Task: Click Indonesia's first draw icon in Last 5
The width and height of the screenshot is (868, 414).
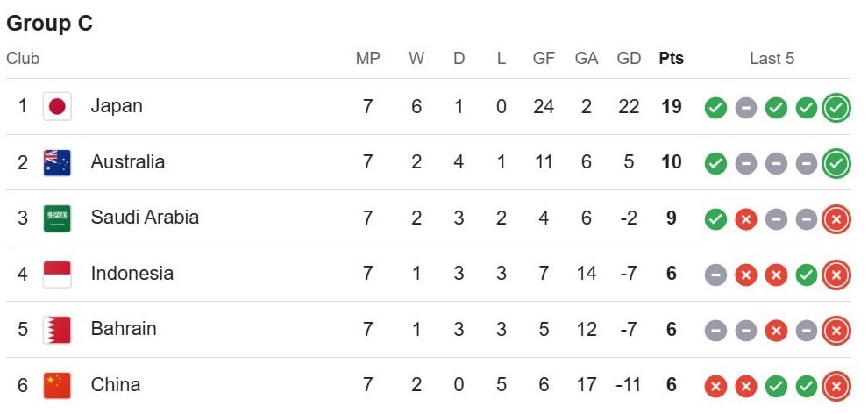Action: click(x=715, y=275)
